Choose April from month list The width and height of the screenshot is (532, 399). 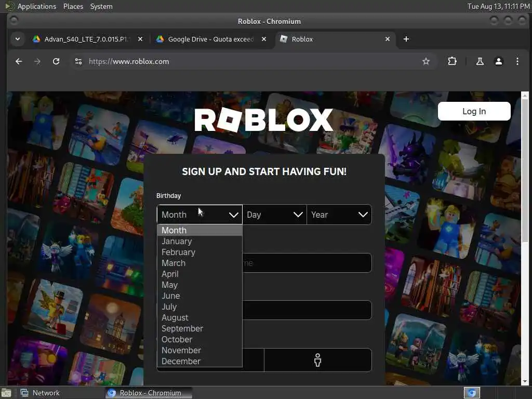click(199, 274)
